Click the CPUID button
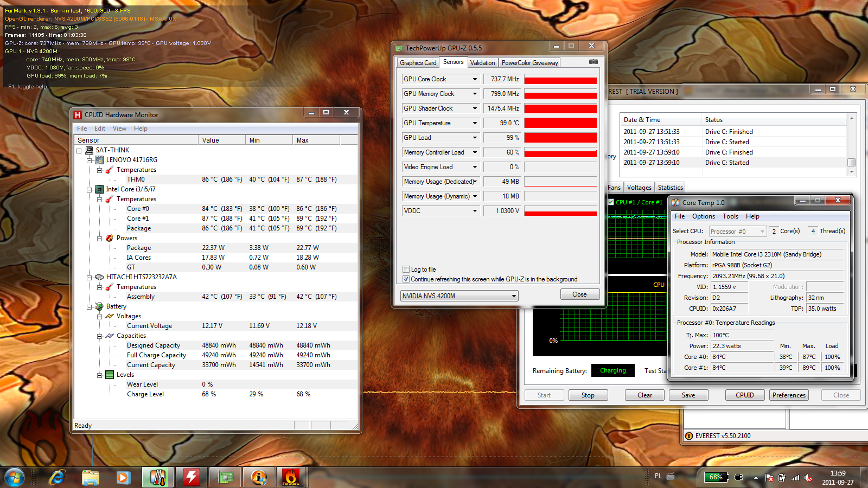 click(x=745, y=395)
